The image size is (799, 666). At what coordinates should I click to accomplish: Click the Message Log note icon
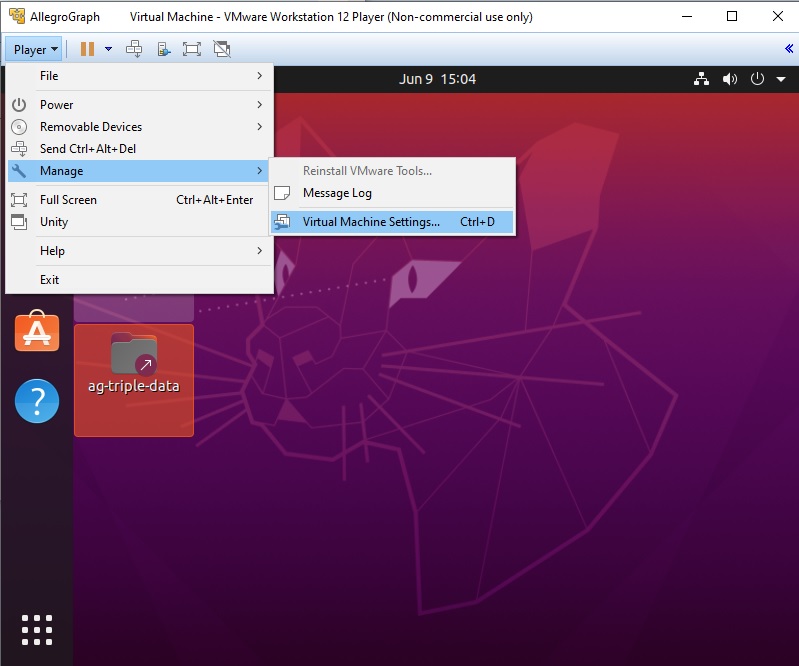(282, 193)
